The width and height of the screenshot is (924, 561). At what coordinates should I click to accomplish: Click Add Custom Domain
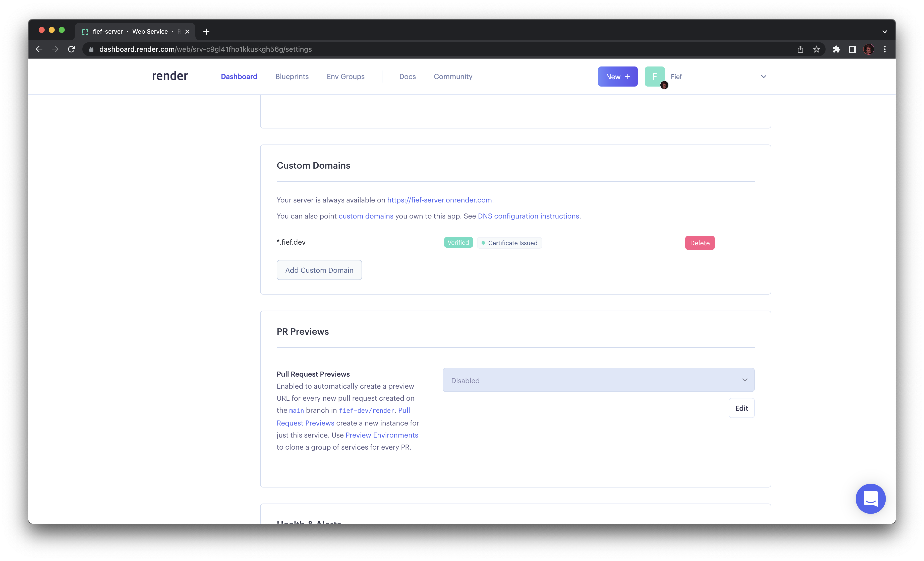[319, 270]
